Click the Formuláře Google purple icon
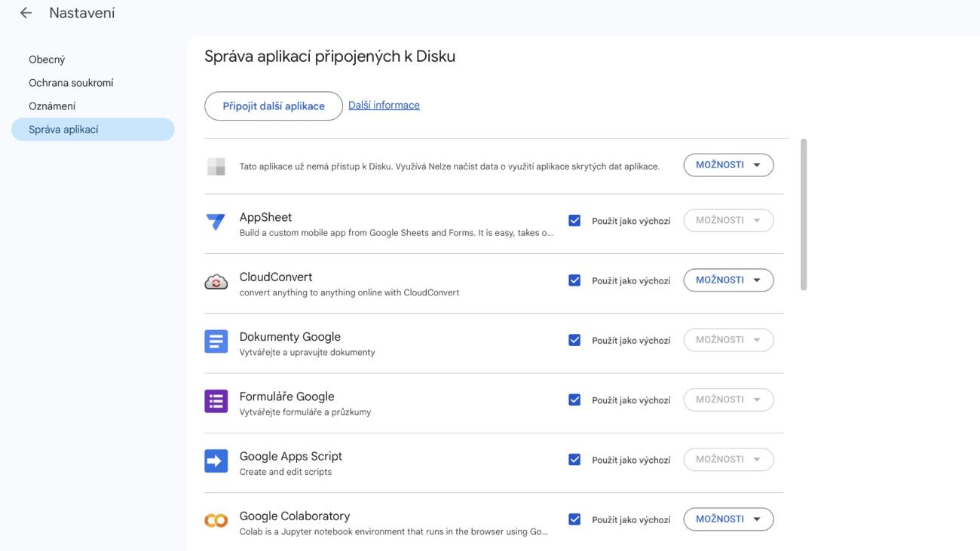This screenshot has width=980, height=551. pyautogui.click(x=216, y=401)
